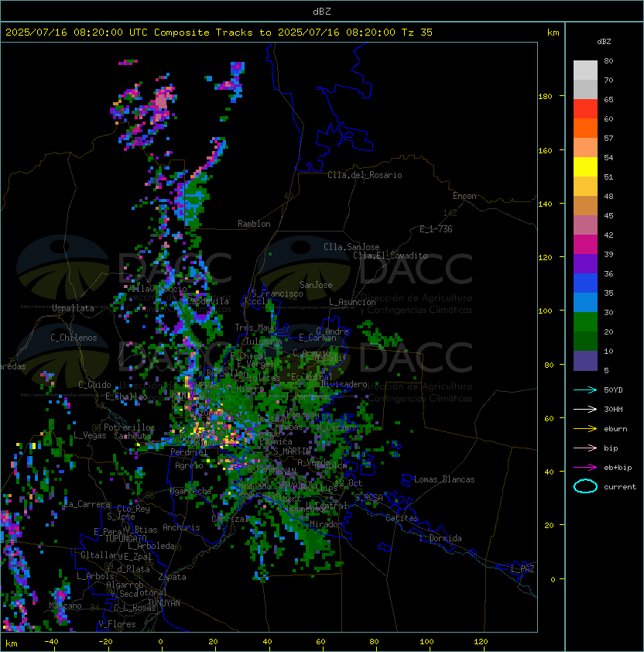Choose the orange 57–60 dBZ swatch
Image resolution: width=644 pixels, height=652 pixels.
(585, 128)
